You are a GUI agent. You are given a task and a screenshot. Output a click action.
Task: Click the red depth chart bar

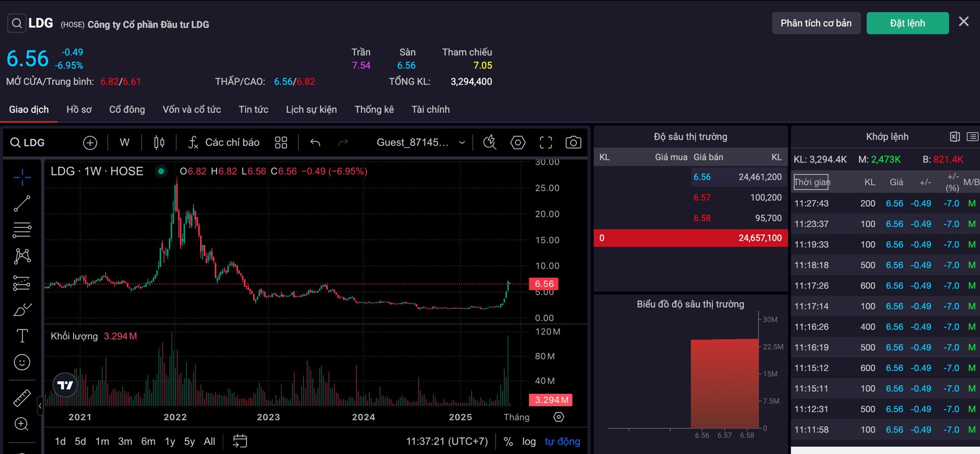pos(725,384)
